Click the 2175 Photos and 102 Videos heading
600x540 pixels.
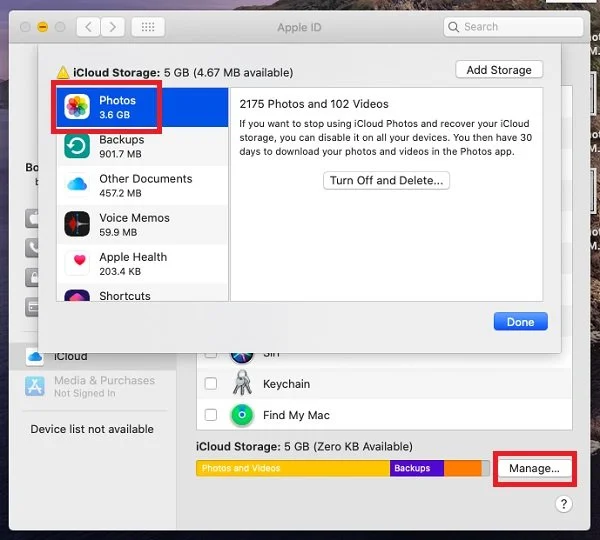pyautogui.click(x=314, y=104)
